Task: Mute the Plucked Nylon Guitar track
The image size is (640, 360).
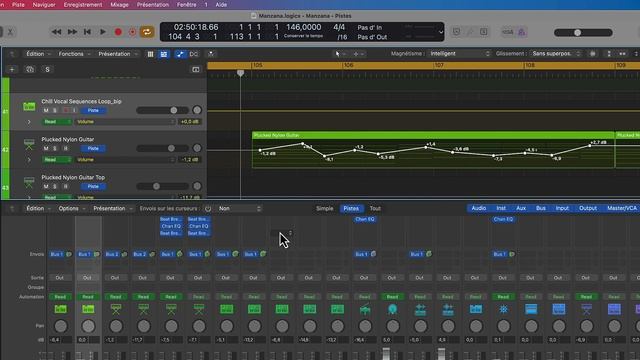Action: coord(46,149)
